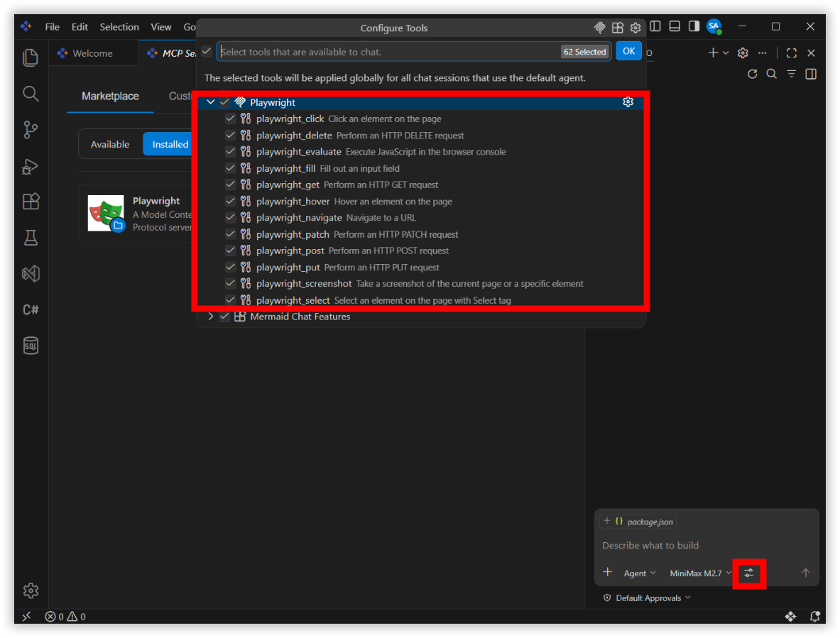Click the Describe what to build chat input
This screenshot has width=840, height=638.
tap(707, 546)
